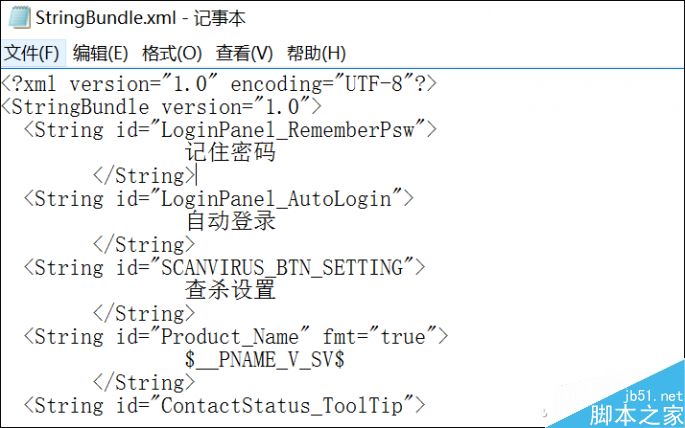The width and height of the screenshot is (685, 428).
Task: Place cursor in ContactStatus_ToolTip id text
Action: (283, 405)
